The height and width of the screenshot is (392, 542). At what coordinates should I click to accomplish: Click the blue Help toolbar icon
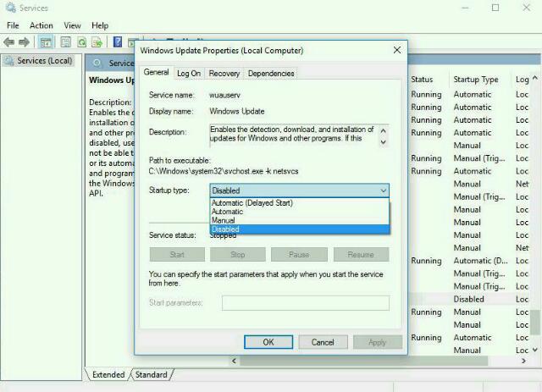pos(119,41)
